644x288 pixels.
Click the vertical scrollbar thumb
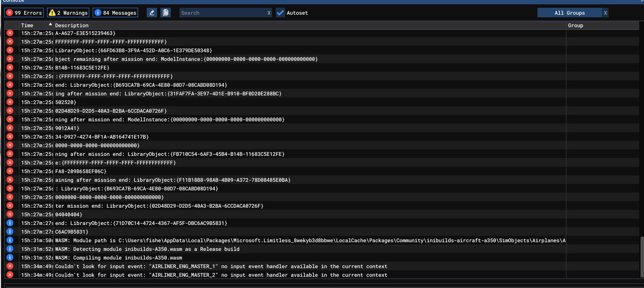(642, 258)
